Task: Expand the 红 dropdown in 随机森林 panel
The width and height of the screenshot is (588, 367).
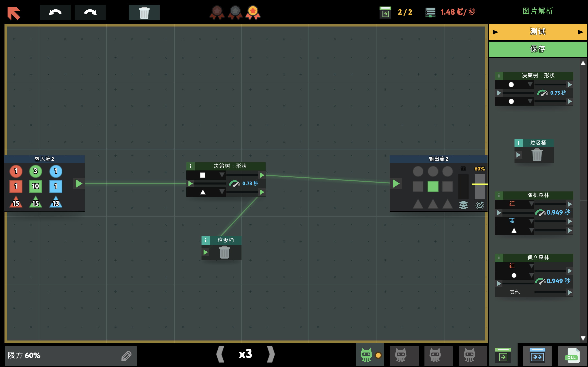Action: point(531,204)
